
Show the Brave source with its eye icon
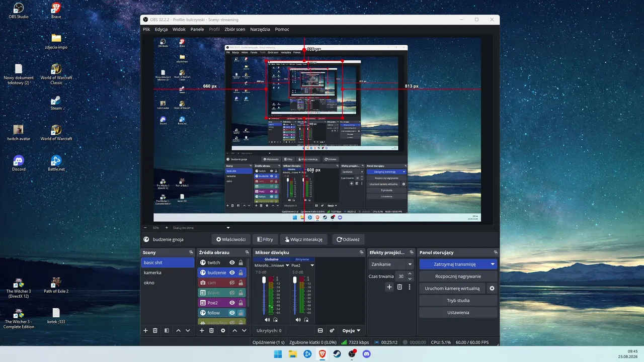coord(232,293)
